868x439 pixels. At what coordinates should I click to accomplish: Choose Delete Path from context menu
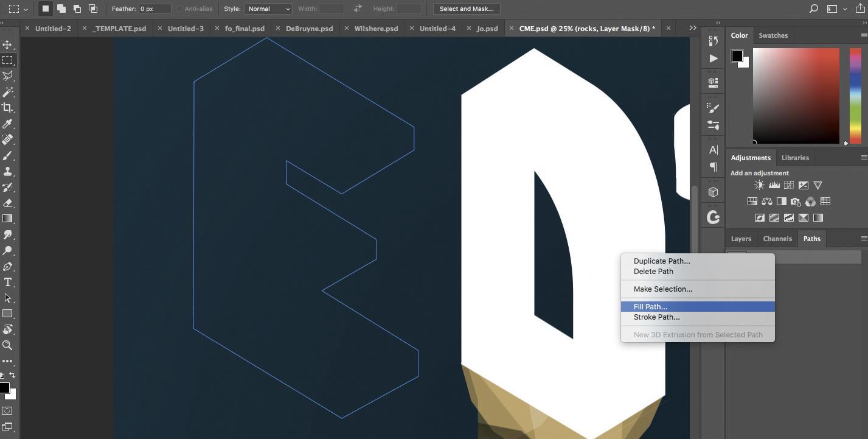(698, 272)
